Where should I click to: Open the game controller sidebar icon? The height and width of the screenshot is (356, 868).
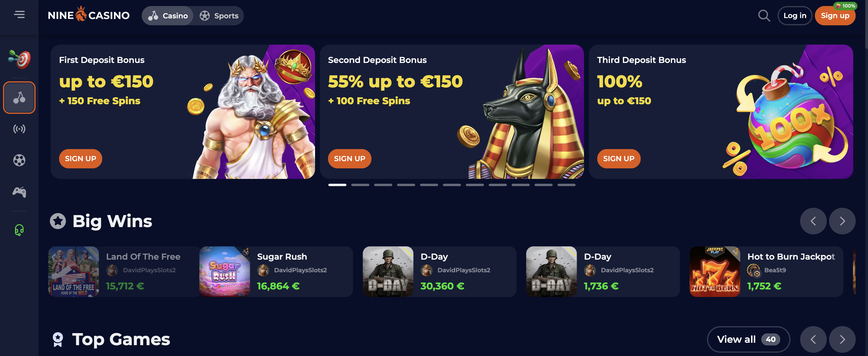[19, 192]
